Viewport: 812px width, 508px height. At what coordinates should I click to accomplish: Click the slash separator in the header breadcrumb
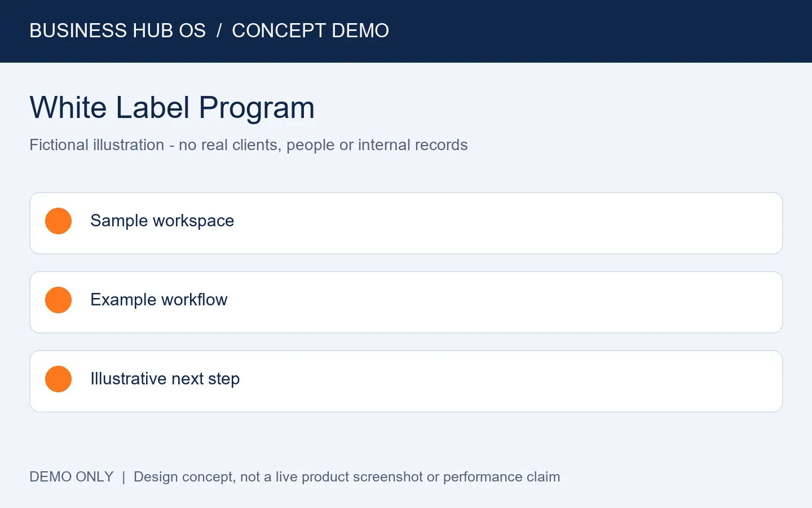tap(219, 30)
